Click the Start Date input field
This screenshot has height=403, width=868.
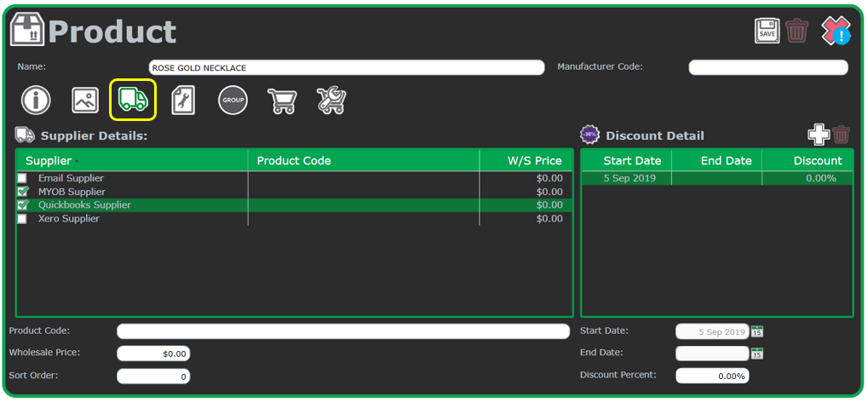click(x=712, y=331)
